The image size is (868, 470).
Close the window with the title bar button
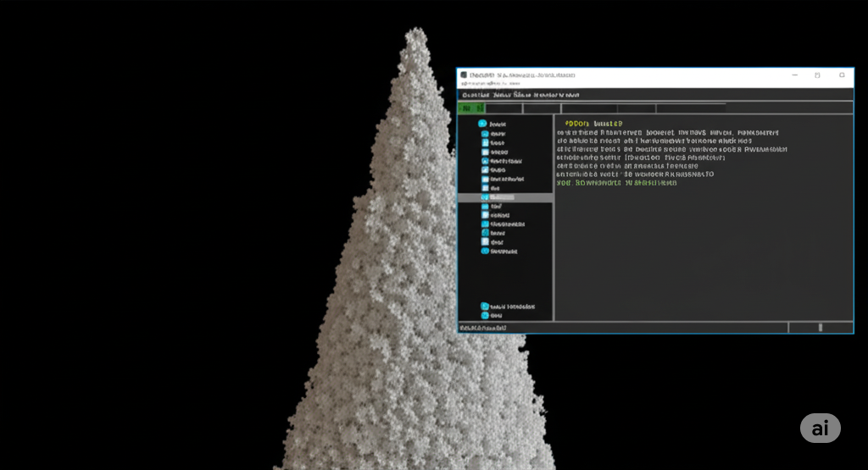coord(842,75)
